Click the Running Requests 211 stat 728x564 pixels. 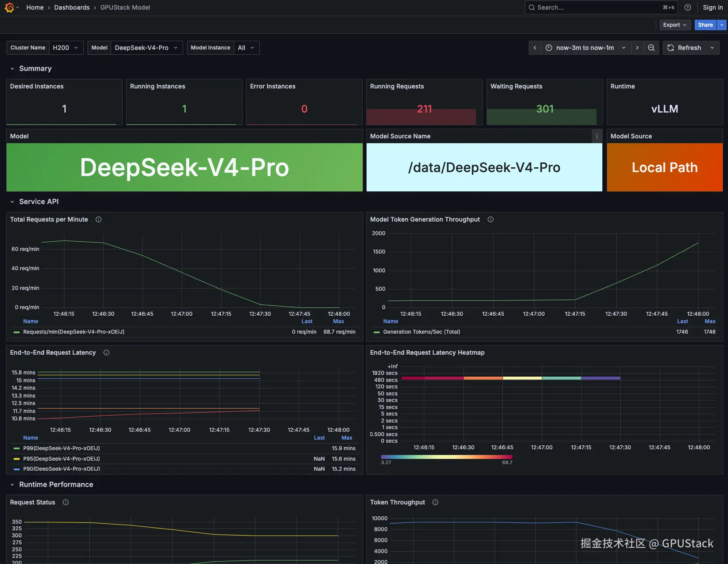(424, 109)
